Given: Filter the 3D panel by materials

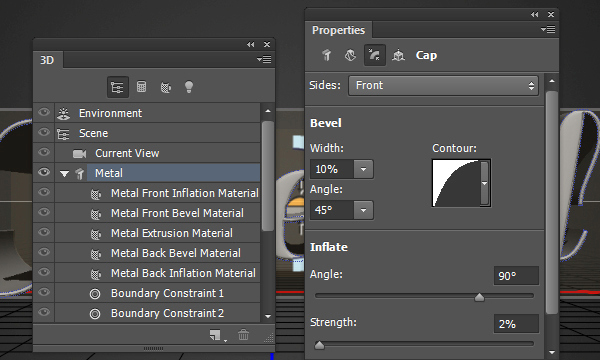Looking at the screenshot, I should 166,88.
